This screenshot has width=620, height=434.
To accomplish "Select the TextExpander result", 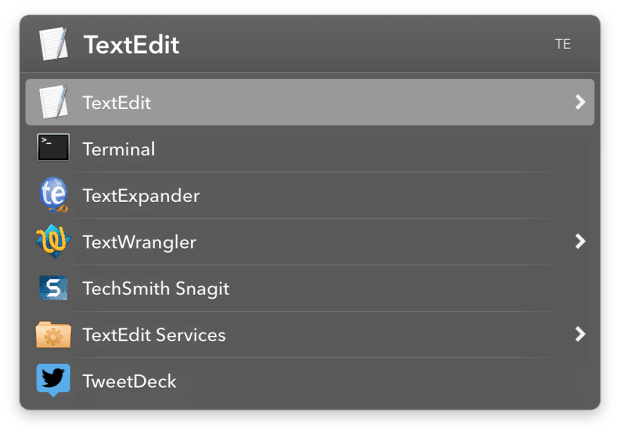I will (141, 196).
